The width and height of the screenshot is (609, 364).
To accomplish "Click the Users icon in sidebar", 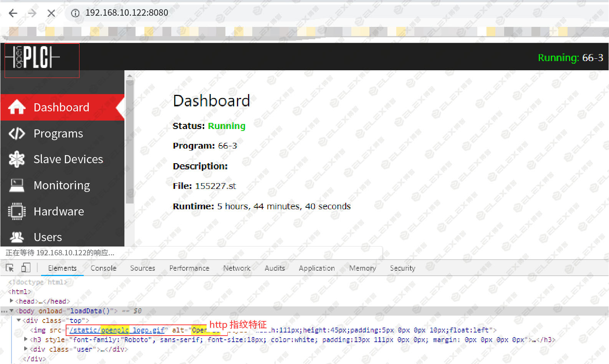I will [17, 237].
